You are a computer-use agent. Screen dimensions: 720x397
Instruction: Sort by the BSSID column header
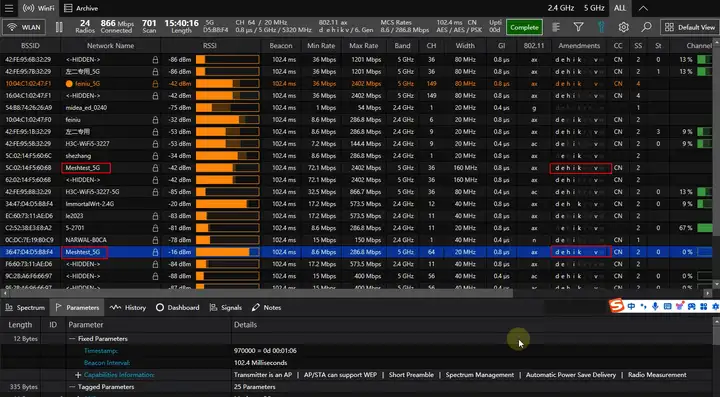pyautogui.click(x=30, y=45)
